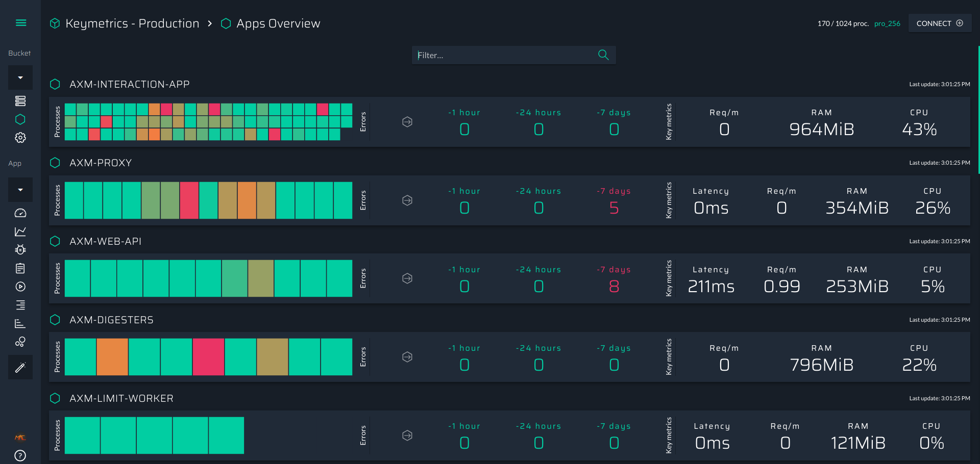This screenshot has width=980, height=464.
Task: Open the Bucket servers list icon
Action: [20, 101]
